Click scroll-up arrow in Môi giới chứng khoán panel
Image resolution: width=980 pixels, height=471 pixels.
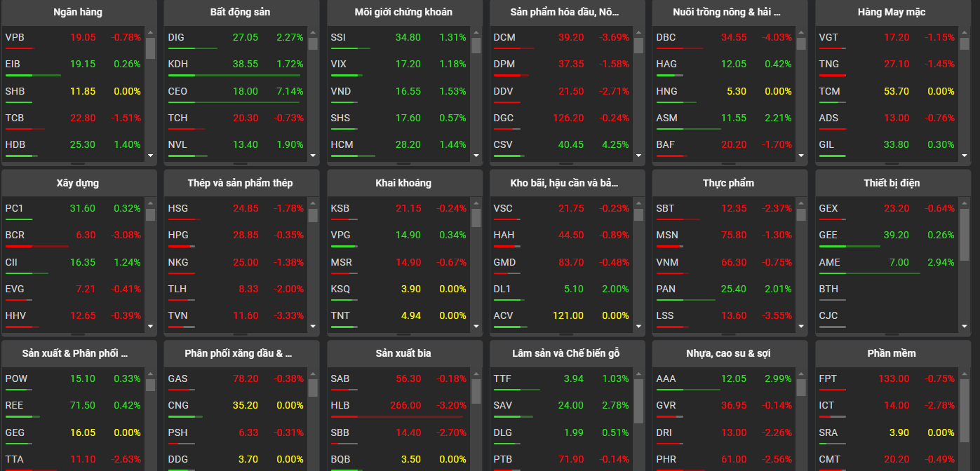pyautogui.click(x=476, y=32)
